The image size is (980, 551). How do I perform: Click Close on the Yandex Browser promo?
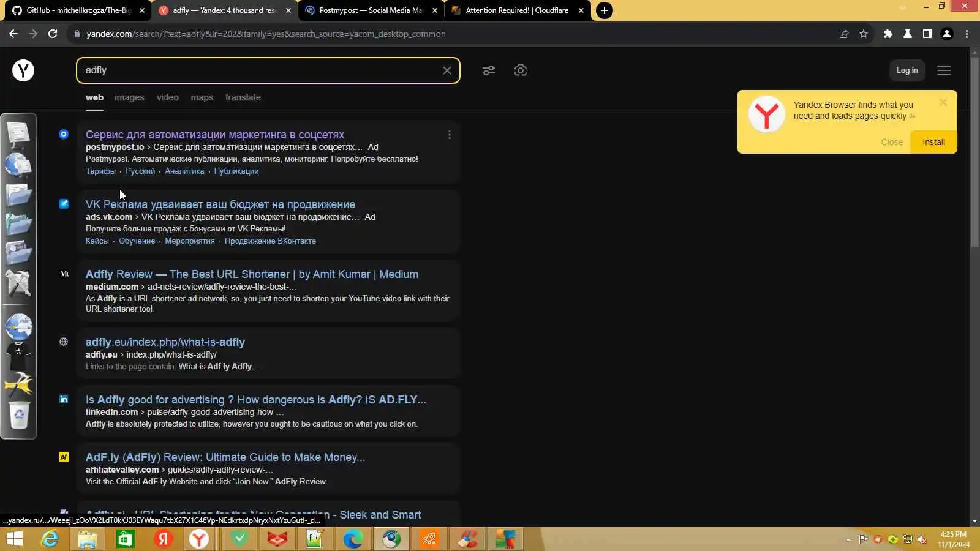pyautogui.click(x=892, y=142)
